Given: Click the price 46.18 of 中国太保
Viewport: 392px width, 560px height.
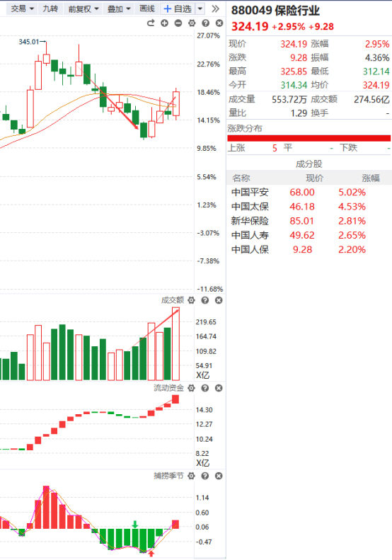Looking at the screenshot, I should [x=302, y=207].
